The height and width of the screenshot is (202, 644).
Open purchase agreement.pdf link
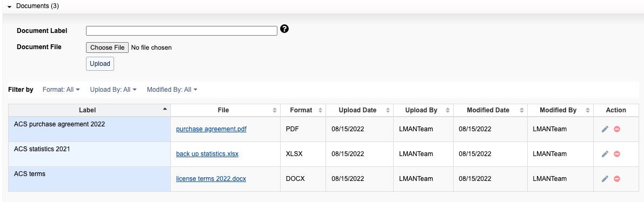coord(211,129)
